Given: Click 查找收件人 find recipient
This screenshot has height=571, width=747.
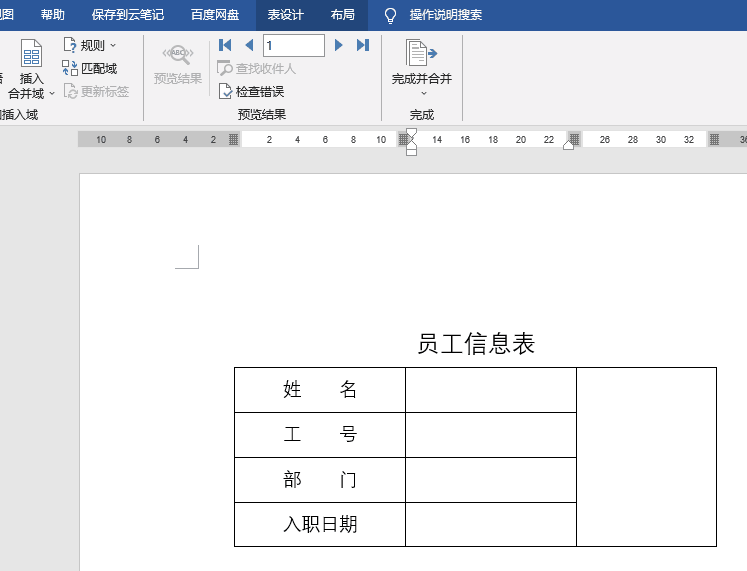Looking at the screenshot, I should [256, 68].
